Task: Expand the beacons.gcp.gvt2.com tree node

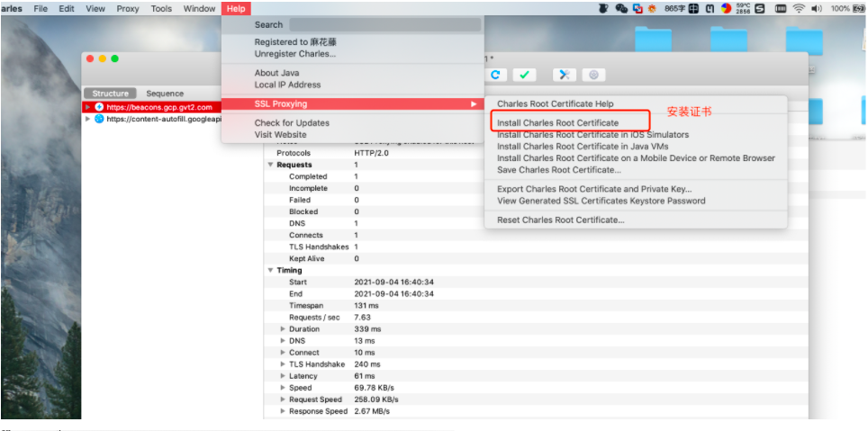Action: click(87, 107)
